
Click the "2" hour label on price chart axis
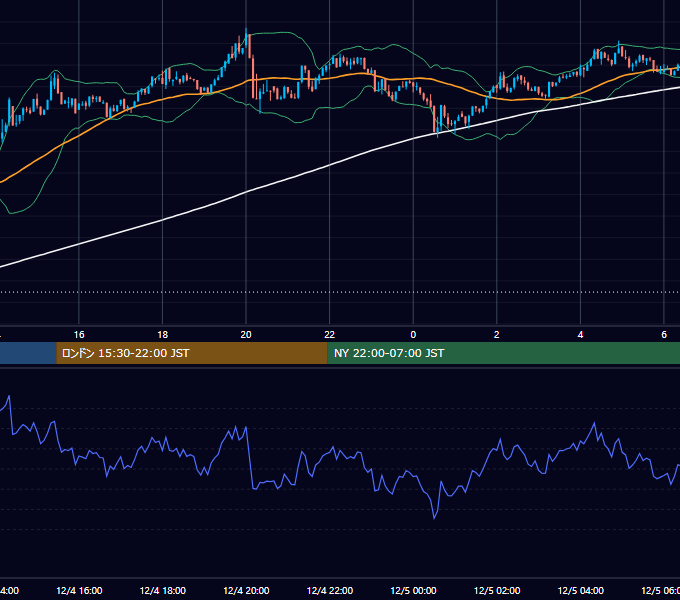(497, 335)
